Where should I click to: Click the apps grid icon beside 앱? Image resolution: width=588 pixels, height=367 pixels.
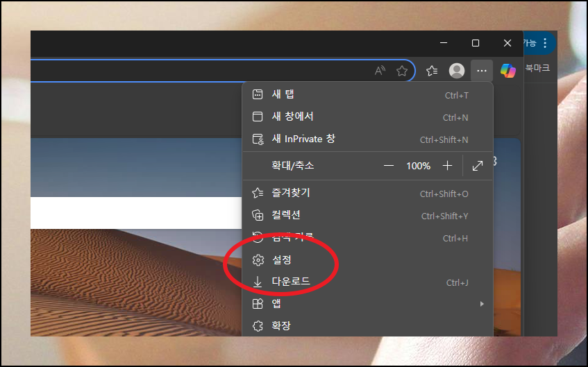point(258,304)
